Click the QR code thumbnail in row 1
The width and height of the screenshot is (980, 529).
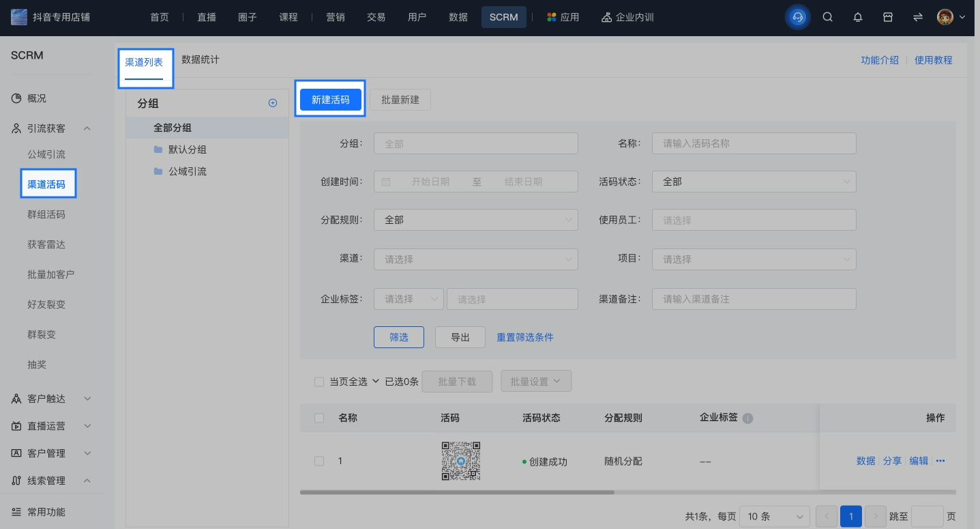pos(461,461)
